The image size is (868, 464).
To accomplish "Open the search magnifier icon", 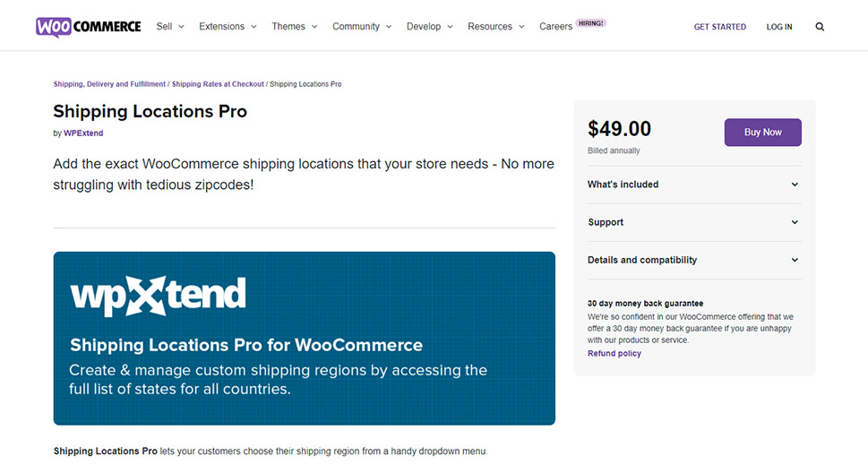I will (x=820, y=27).
